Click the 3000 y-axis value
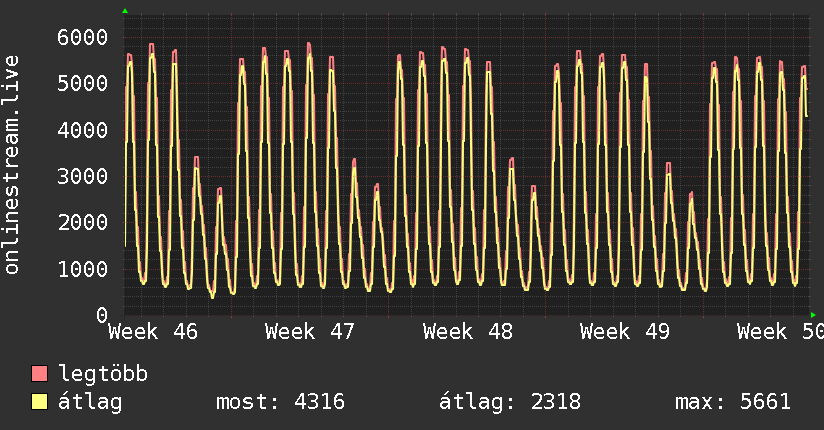The width and height of the screenshot is (824, 430). (x=81, y=177)
